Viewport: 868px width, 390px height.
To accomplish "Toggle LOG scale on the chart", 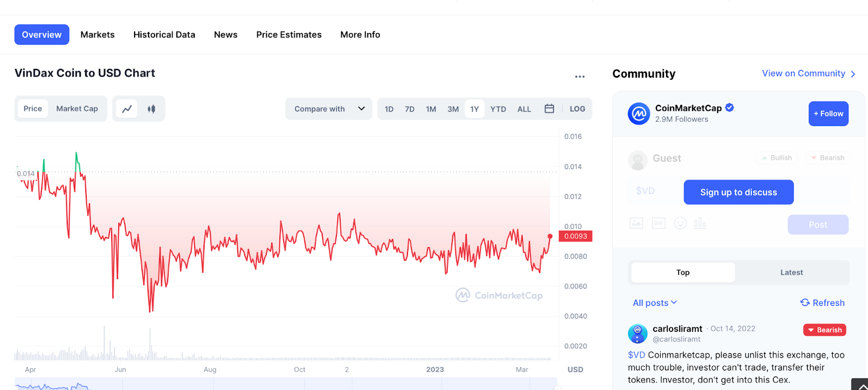I will pos(577,109).
